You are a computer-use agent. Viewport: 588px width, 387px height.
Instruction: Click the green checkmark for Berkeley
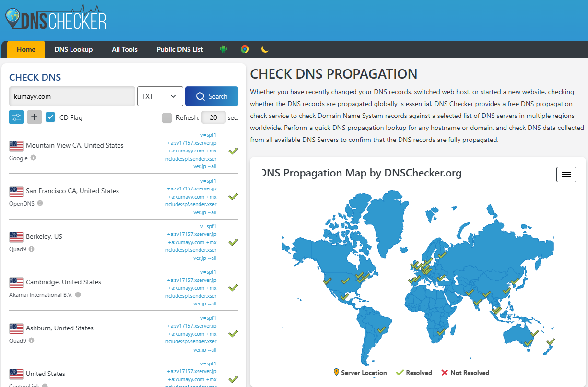tap(233, 242)
